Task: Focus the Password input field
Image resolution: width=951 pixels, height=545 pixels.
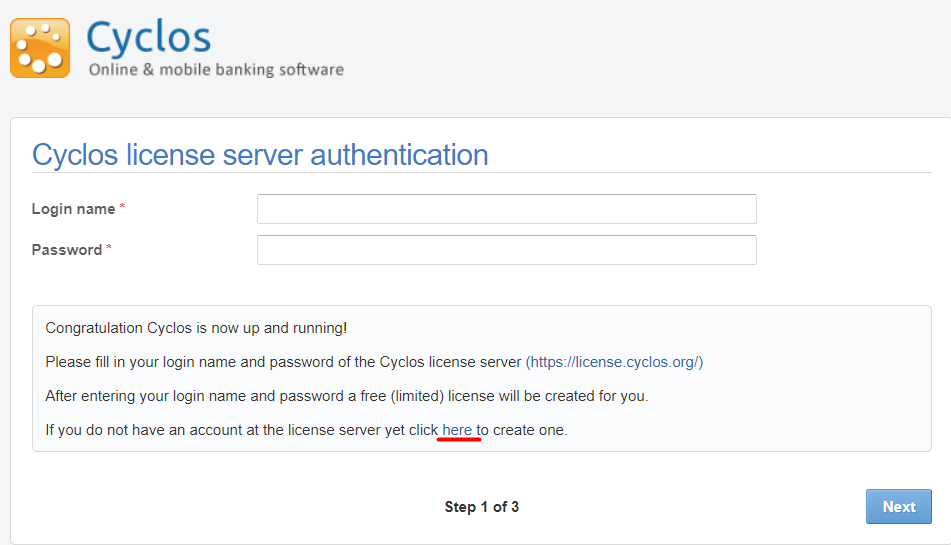Action: 506,250
